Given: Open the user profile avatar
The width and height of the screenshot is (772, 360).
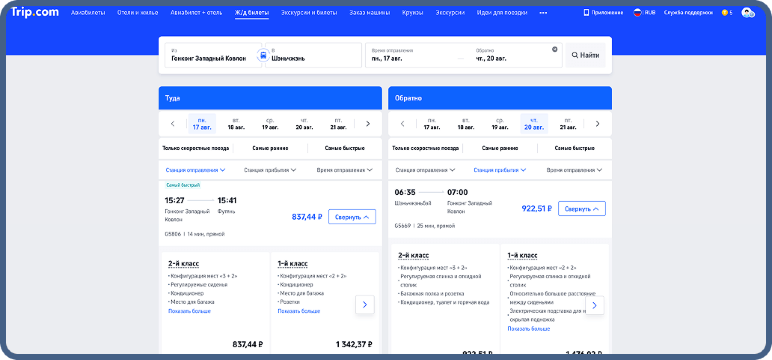Looking at the screenshot, I should pos(748,13).
